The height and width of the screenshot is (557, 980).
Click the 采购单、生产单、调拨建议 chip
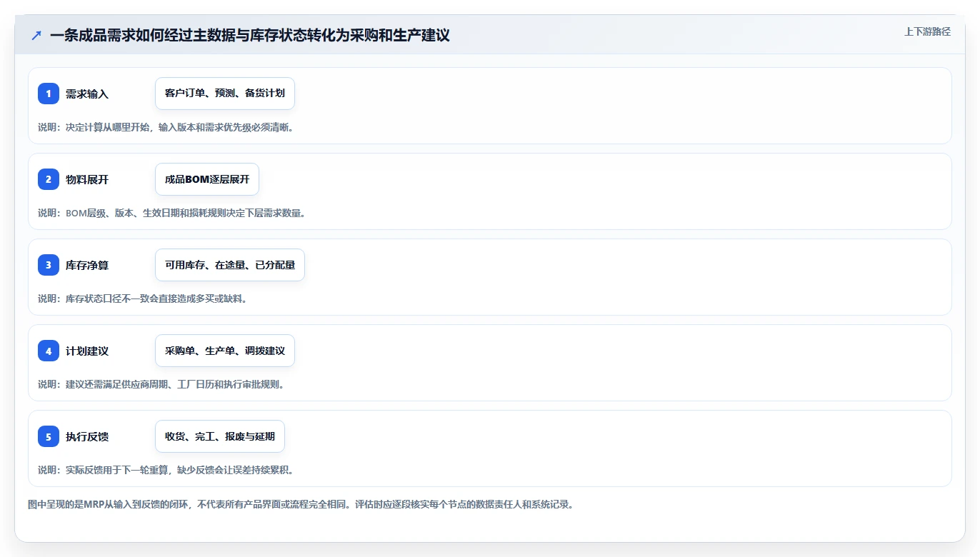(x=225, y=351)
